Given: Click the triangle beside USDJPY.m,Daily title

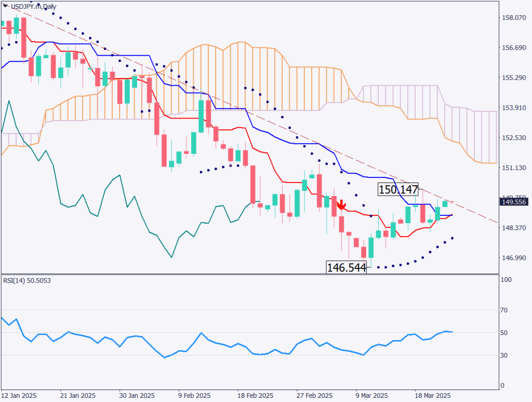Looking at the screenshot, I should (5, 5).
